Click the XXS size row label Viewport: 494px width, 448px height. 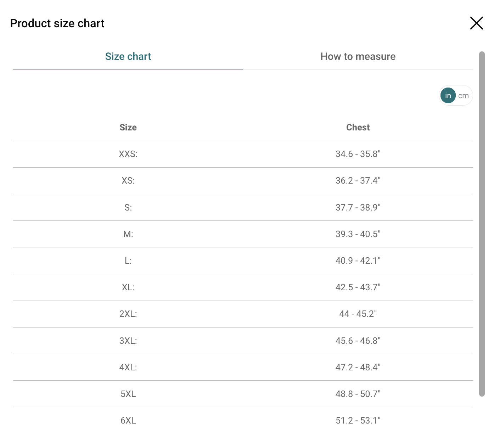point(128,154)
